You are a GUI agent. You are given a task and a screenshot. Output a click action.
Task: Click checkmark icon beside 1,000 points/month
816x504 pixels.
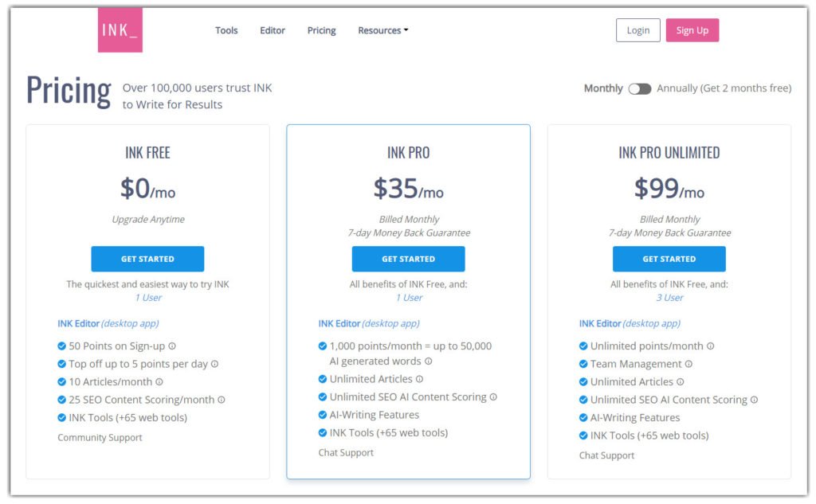click(x=323, y=346)
